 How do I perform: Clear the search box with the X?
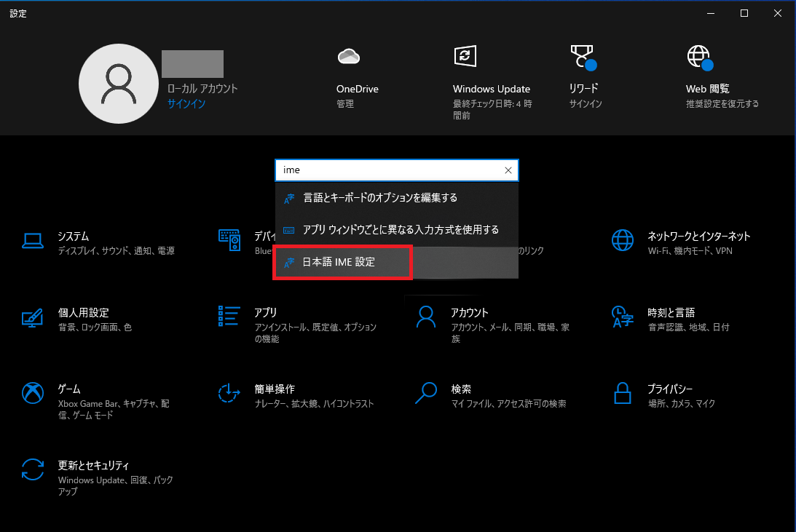pos(508,170)
